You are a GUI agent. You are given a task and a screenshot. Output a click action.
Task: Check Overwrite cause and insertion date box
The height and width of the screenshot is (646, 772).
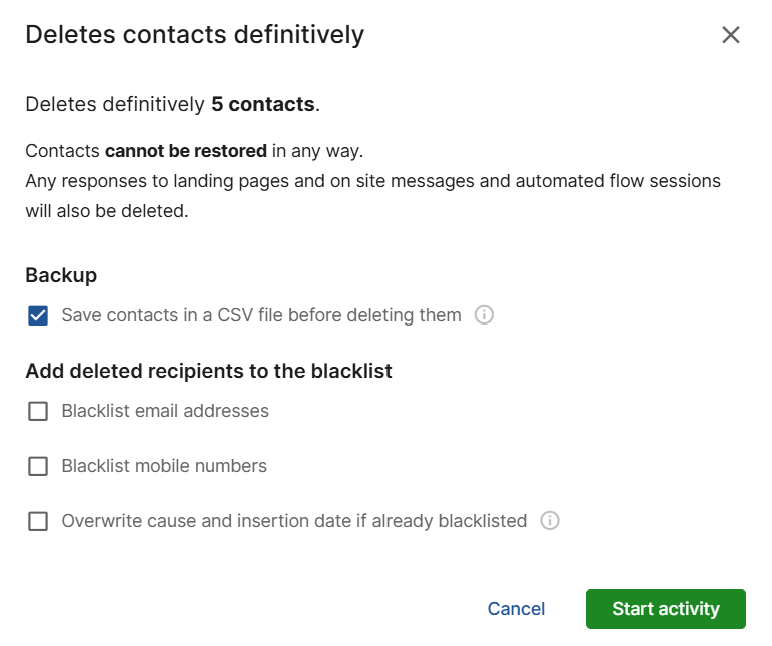pyautogui.click(x=38, y=521)
